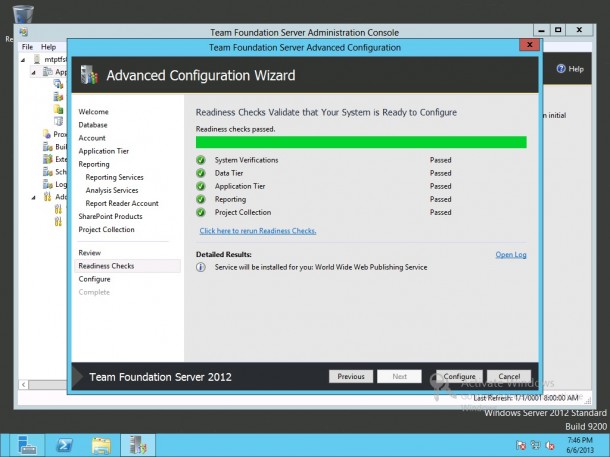Click the Reporting passed check icon
Screen dimensions: 610x457
[x=200, y=199]
